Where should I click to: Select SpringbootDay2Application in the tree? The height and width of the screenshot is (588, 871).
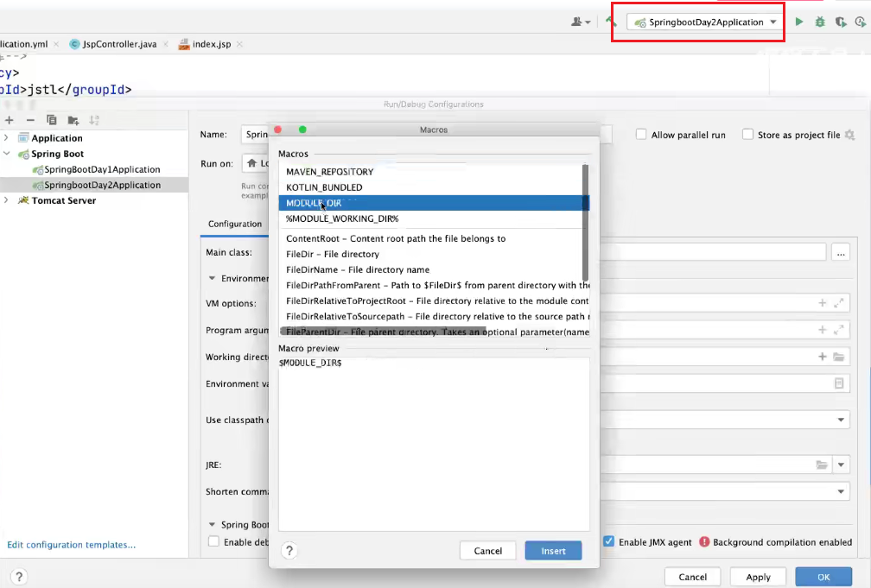102,185
